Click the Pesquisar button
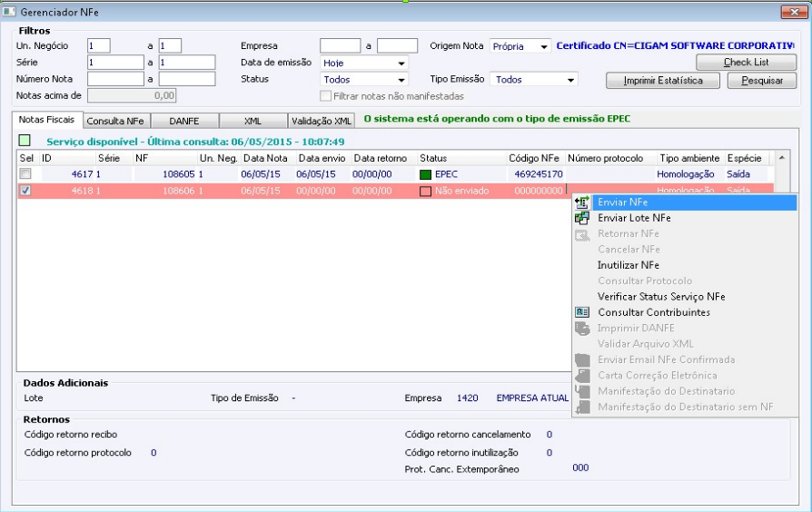The height and width of the screenshot is (512, 812). click(762, 80)
